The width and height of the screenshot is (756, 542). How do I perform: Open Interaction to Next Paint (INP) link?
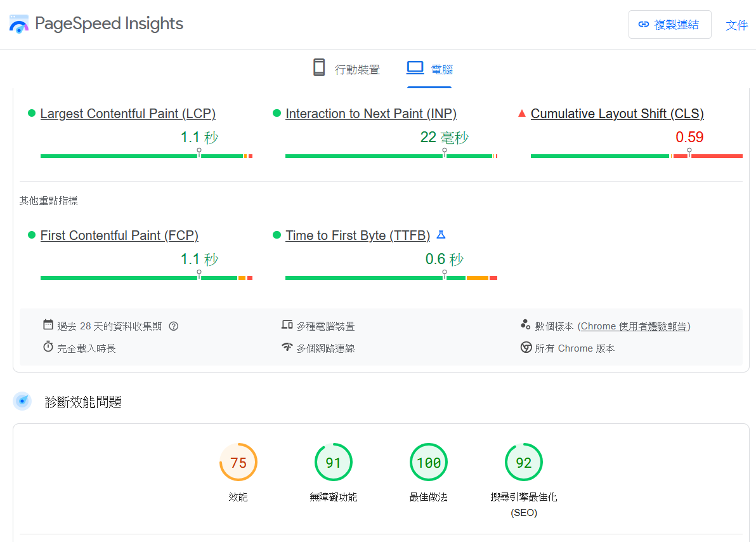[371, 114]
